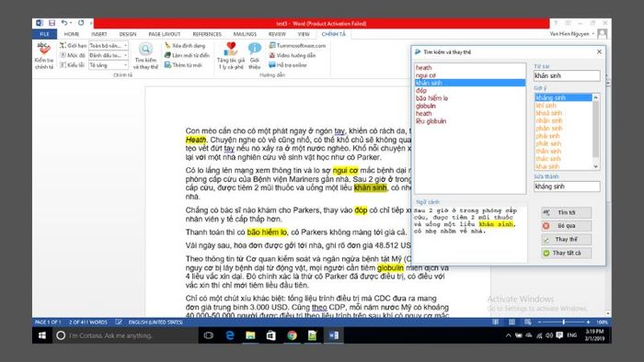Switch to the HOME ribbon tab

[72, 34]
